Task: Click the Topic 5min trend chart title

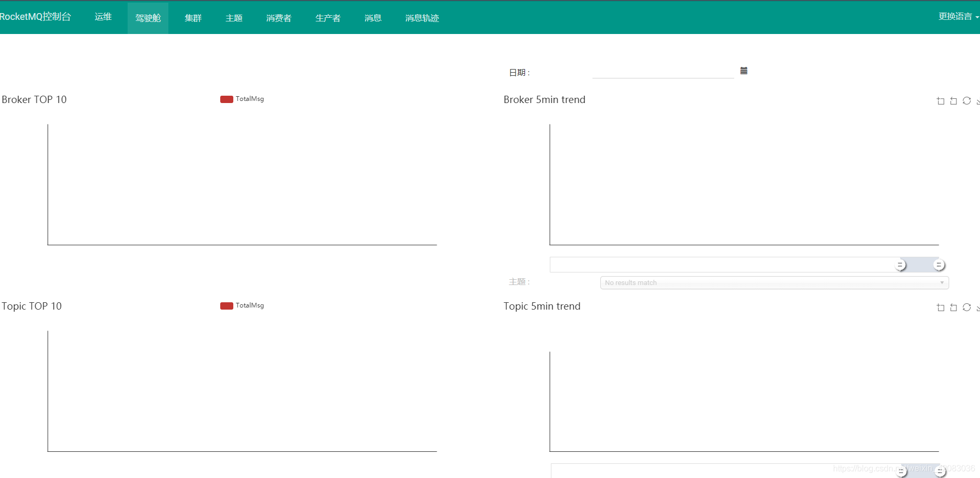Action: pyautogui.click(x=542, y=306)
